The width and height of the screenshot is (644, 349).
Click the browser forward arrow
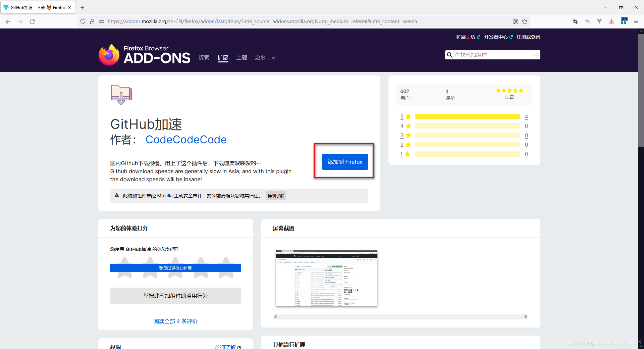coord(20,21)
